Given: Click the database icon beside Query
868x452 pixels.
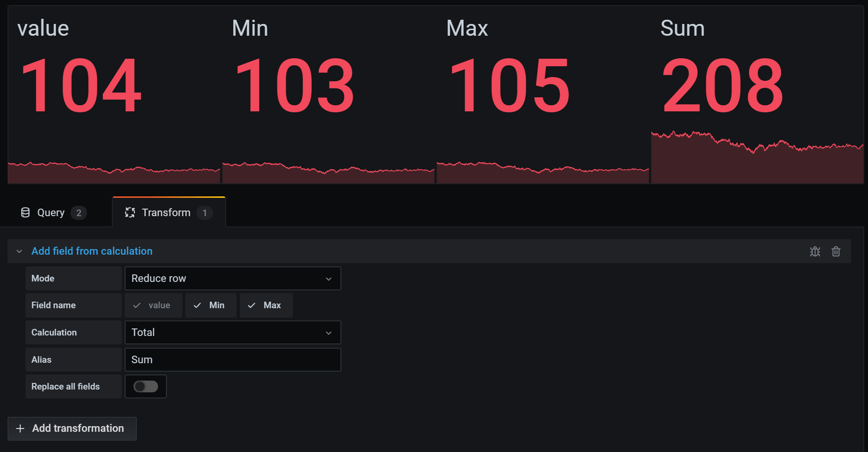Looking at the screenshot, I should pyautogui.click(x=24, y=212).
